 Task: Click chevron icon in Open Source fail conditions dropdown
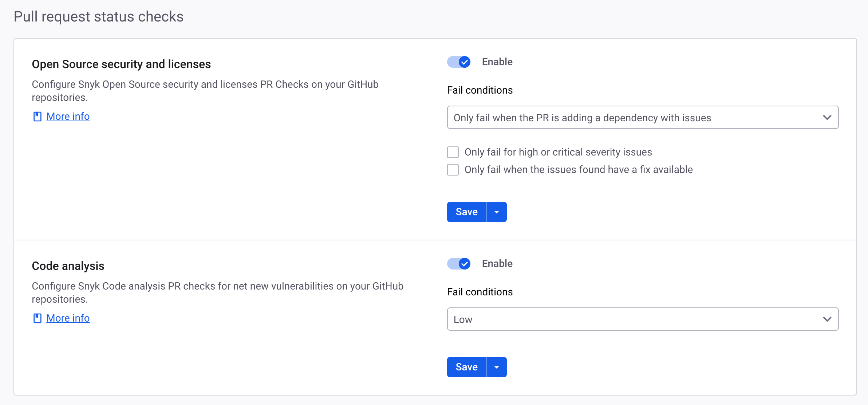(x=827, y=118)
